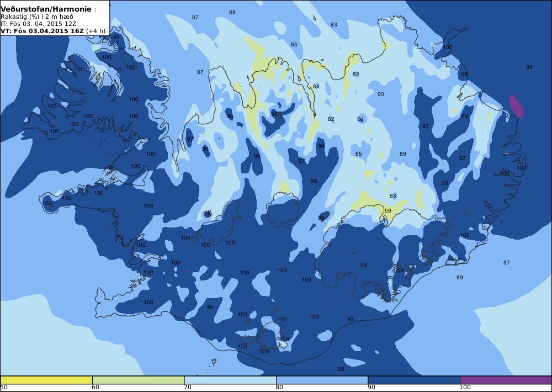Click the legend scale label 90
552x392 pixels.
tap(371, 388)
